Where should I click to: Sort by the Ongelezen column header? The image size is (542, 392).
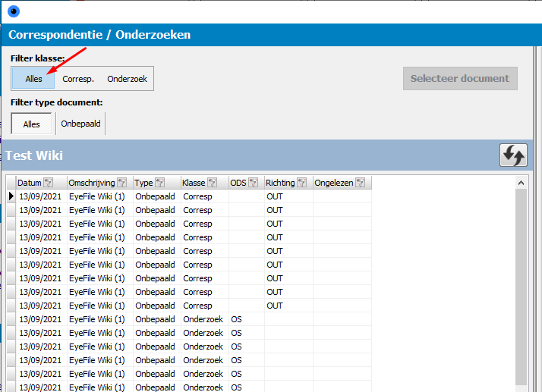(333, 183)
